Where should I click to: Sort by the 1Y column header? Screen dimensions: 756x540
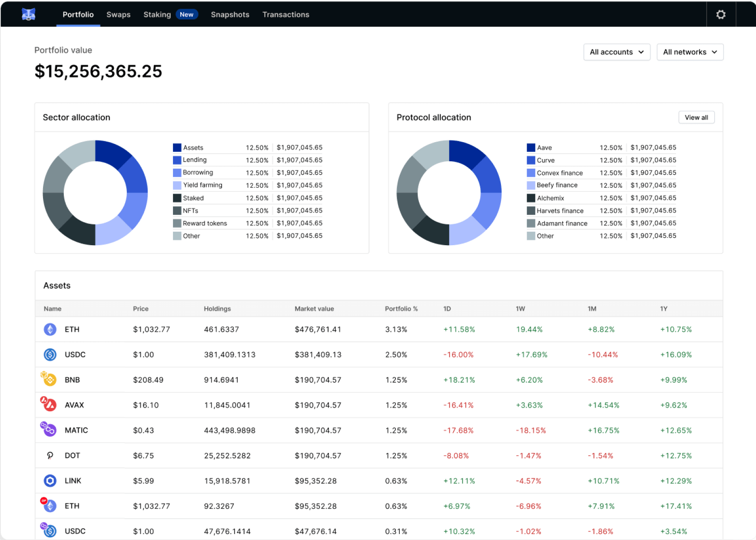[x=664, y=309]
